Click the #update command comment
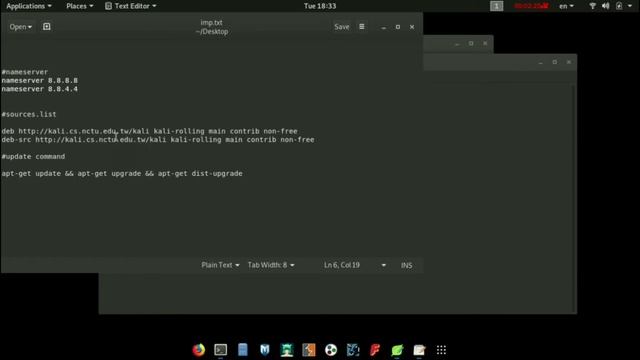640x360 pixels. (x=33, y=156)
